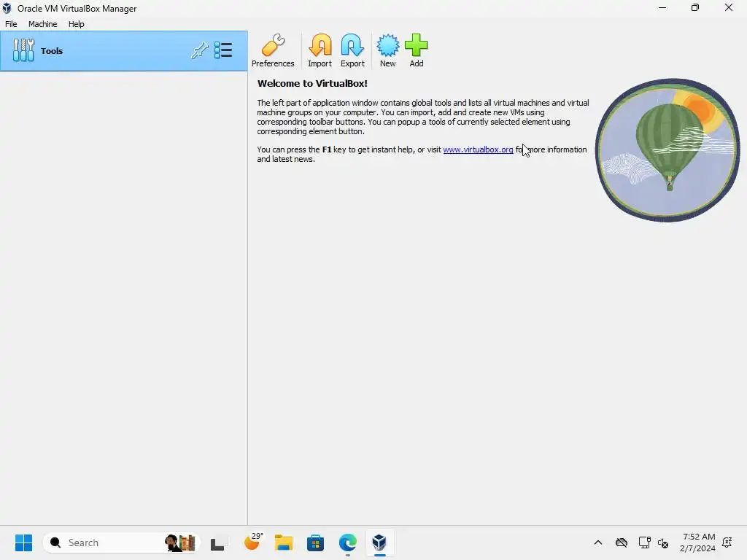Pin the Tools pane with pushpin icon
Image resolution: width=747 pixels, height=560 pixels.
[x=200, y=50]
